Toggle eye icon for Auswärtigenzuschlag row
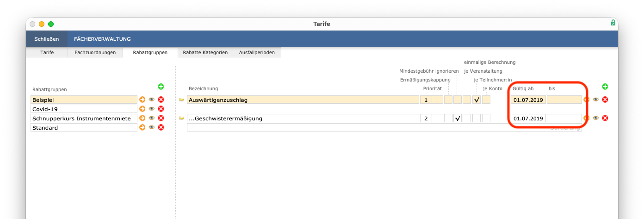 (x=596, y=100)
